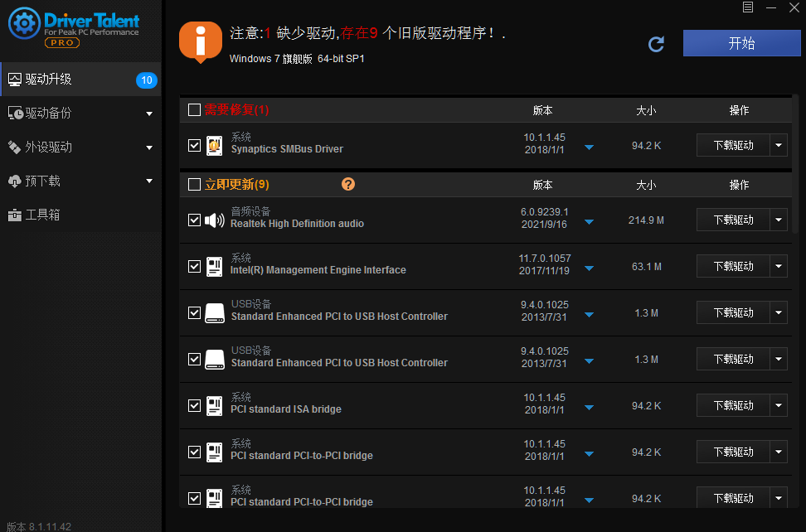Click the blue 开始 start button
This screenshot has height=532, width=806.
pos(740,42)
